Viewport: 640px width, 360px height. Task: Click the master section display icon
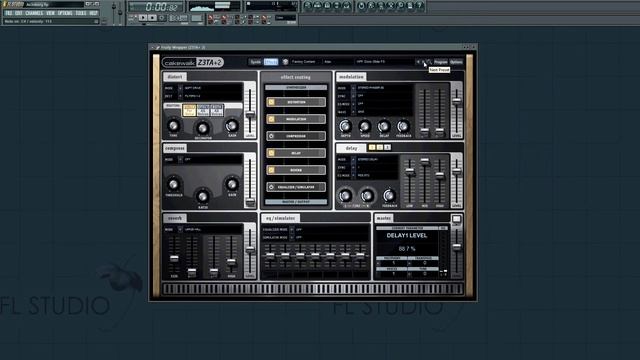(x=456, y=219)
